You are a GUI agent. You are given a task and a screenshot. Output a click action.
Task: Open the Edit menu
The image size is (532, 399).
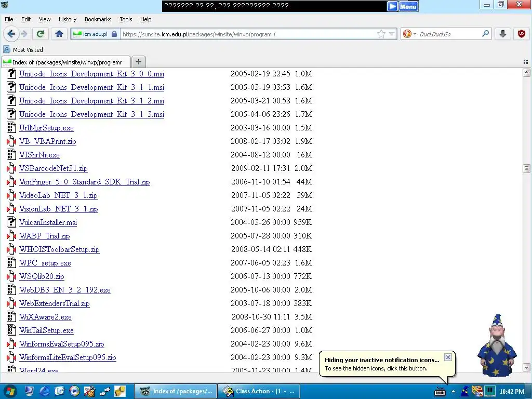pos(26,19)
